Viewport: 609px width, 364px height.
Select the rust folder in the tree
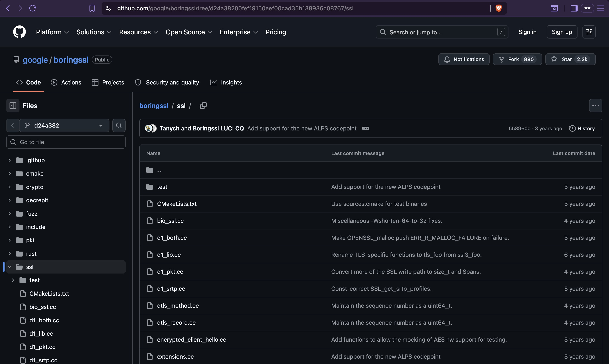pos(31,254)
